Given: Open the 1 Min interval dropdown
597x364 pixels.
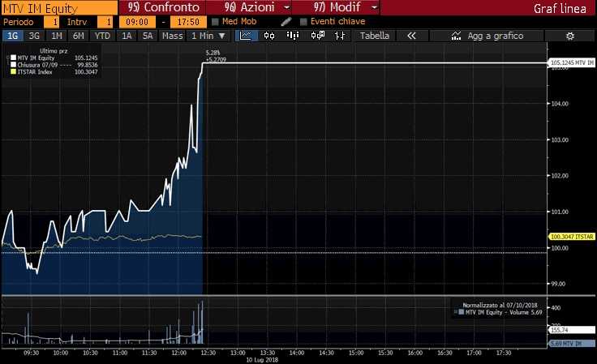Looking at the screenshot, I should (x=208, y=36).
